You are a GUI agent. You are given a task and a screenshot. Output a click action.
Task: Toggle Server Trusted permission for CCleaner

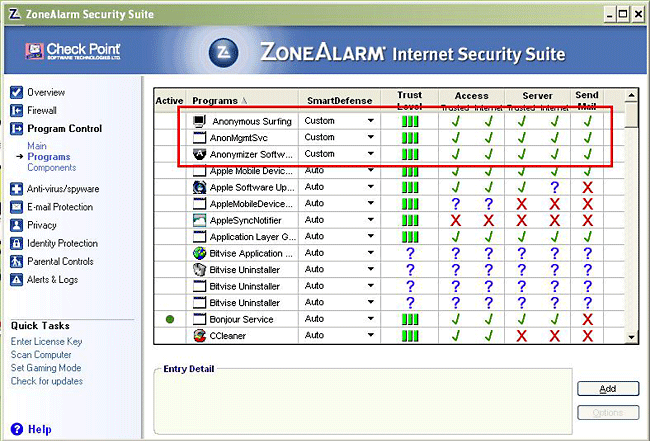click(521, 336)
